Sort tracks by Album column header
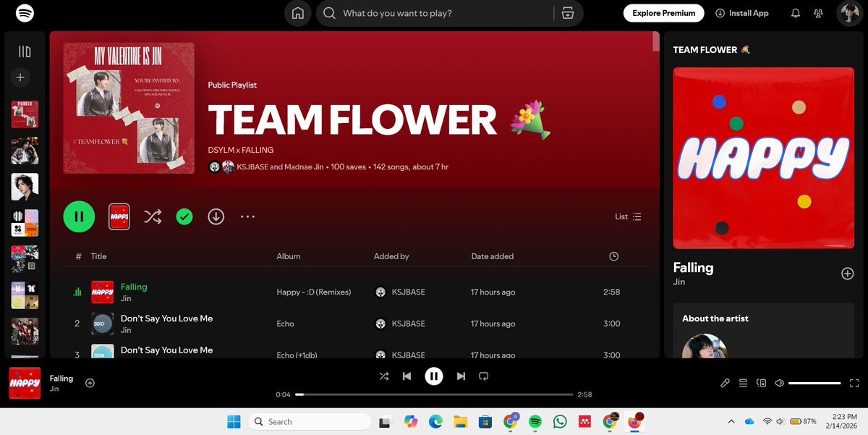This screenshot has width=868, height=435. (x=288, y=256)
